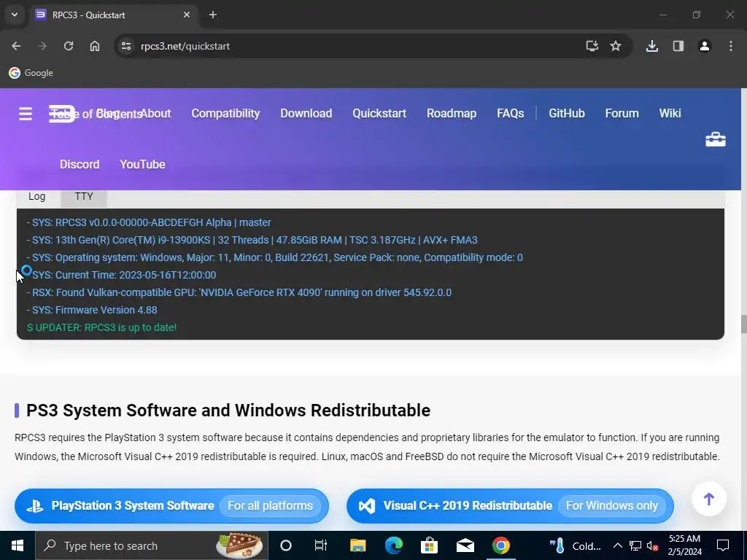Open the Discord link
Screen dimensions: 747x560
coord(80,164)
